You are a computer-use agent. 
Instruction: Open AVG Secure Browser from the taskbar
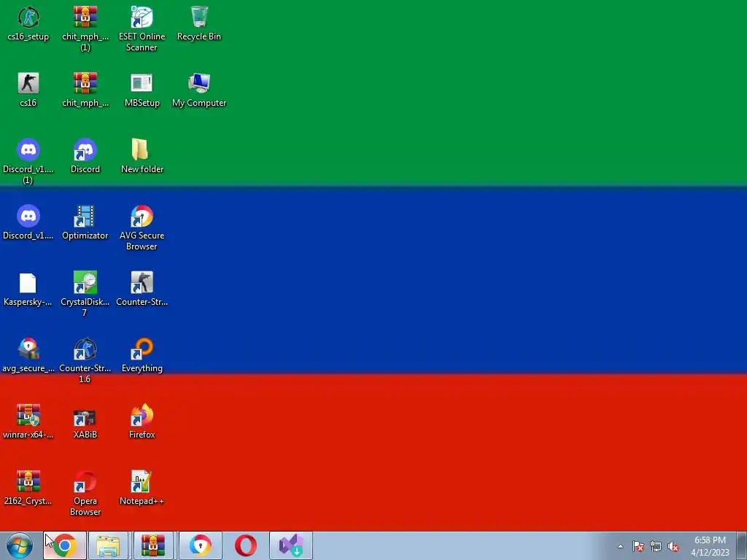pos(200,545)
